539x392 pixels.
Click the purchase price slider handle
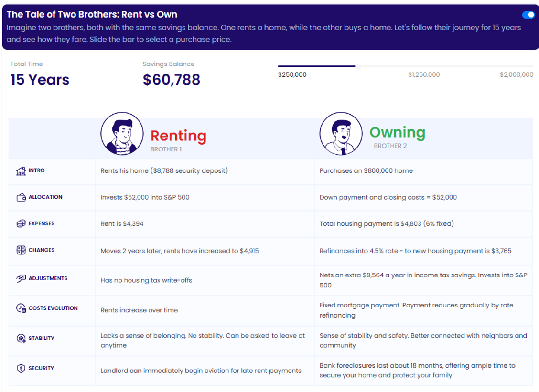click(358, 66)
